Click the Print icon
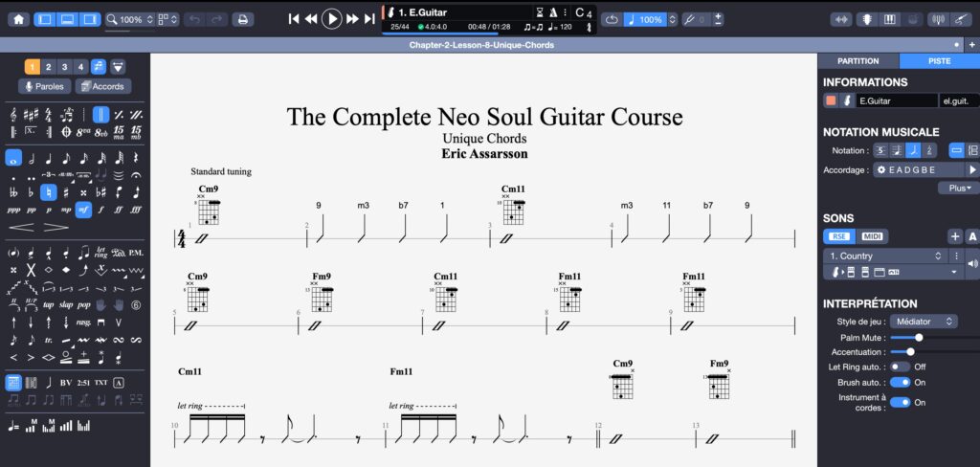Image resolution: width=980 pixels, height=467 pixels. click(243, 19)
